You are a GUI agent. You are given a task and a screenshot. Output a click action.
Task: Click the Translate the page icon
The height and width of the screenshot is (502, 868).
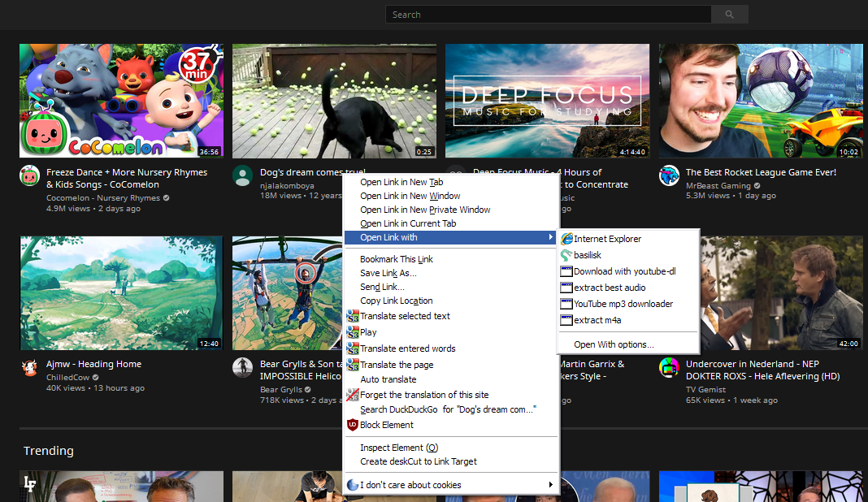point(353,365)
